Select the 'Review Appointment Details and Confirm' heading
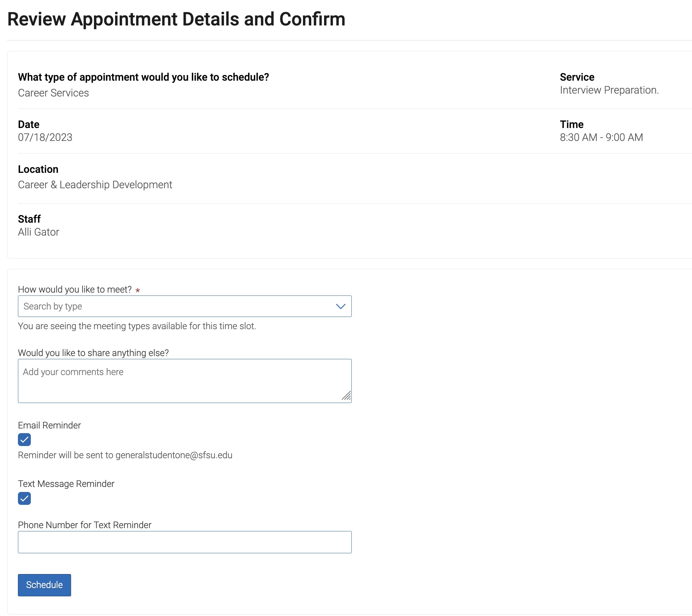 tap(176, 19)
